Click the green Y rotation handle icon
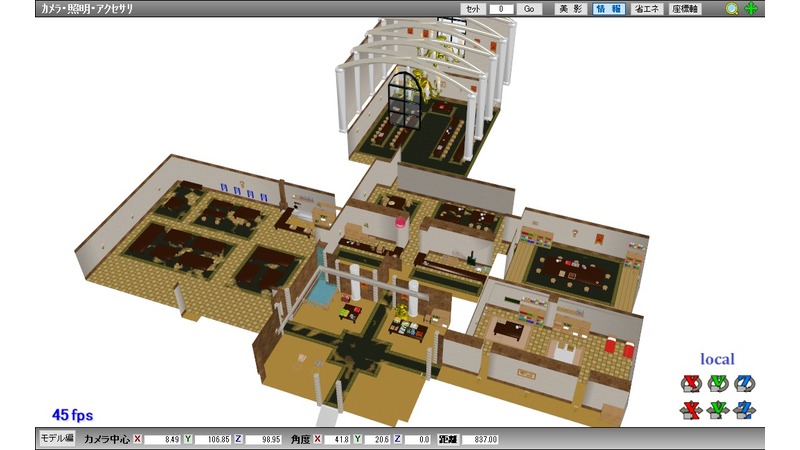Viewport: 800px width, 450px height. (717, 383)
